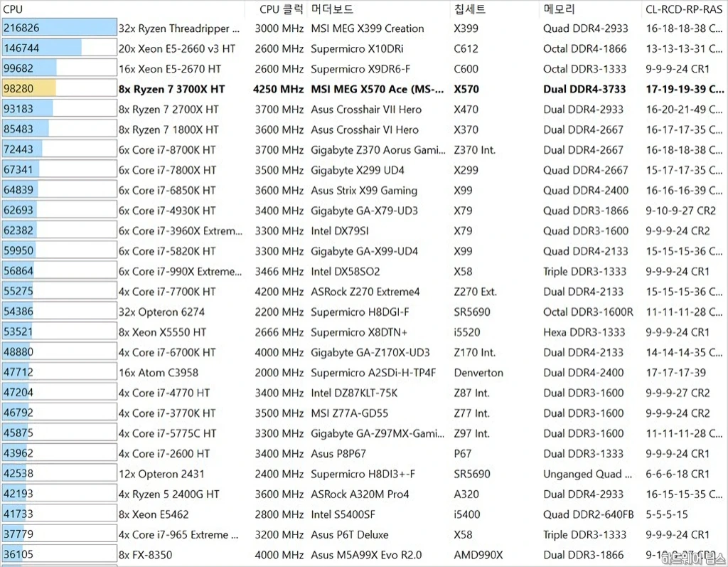Click 32x Opteron 6274

coord(161,312)
